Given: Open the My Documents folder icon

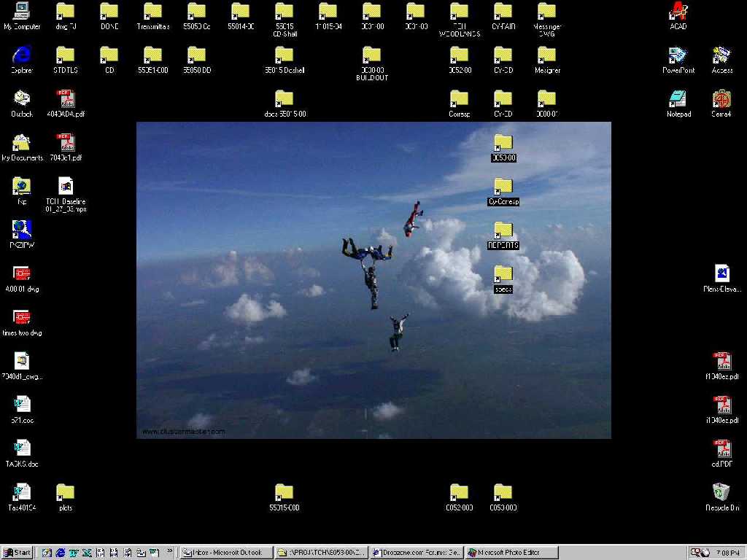Looking at the screenshot, I should [x=22, y=143].
